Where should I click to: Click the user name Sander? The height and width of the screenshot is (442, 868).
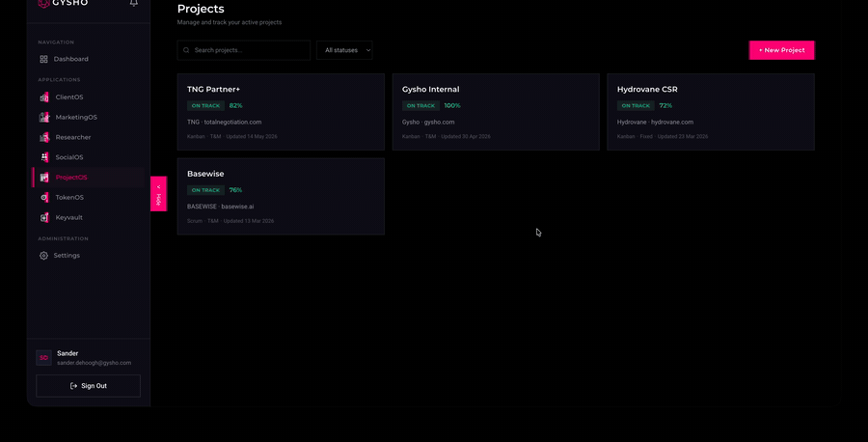[x=68, y=353]
